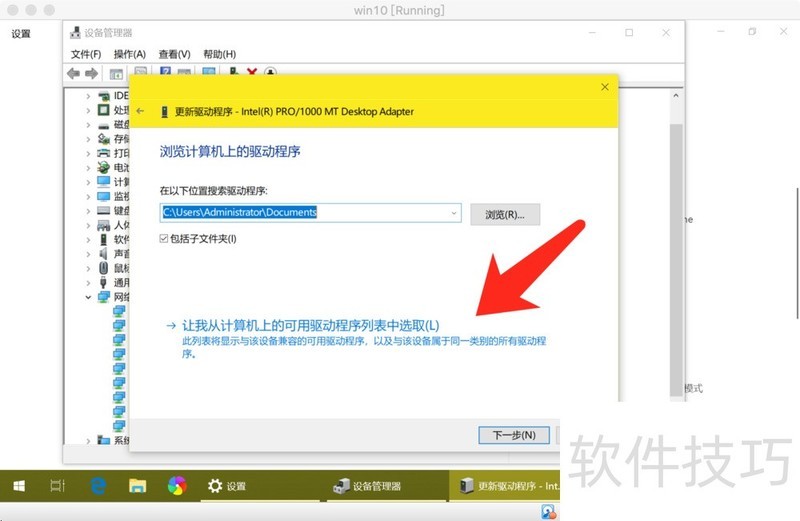This screenshot has width=800, height=521.
Task: Select the storage controller (存储) tree icon
Action: pyautogui.click(x=104, y=138)
